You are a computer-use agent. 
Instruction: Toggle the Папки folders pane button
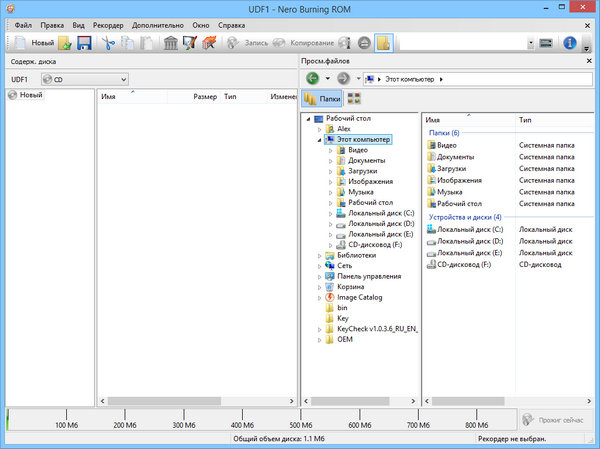pyautogui.click(x=321, y=98)
